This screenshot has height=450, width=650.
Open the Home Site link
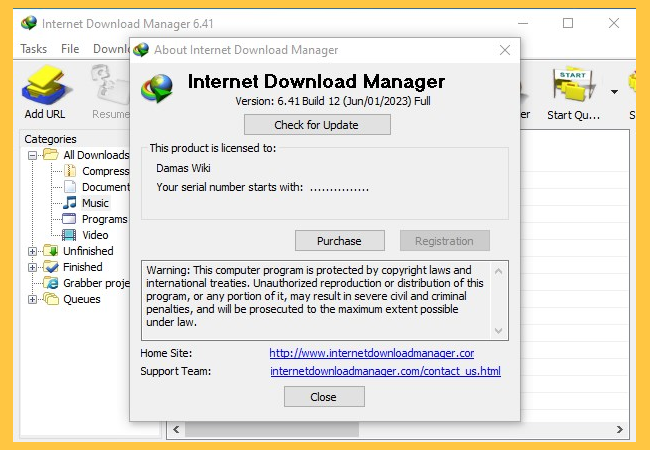click(x=371, y=353)
